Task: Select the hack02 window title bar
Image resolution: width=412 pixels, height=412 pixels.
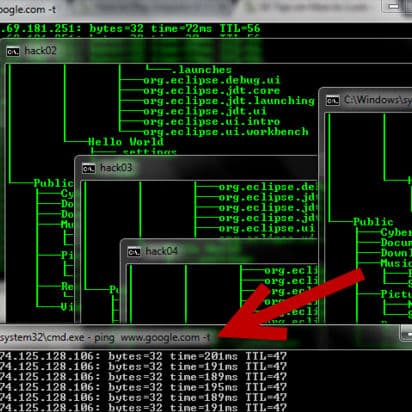Action: 207,51
